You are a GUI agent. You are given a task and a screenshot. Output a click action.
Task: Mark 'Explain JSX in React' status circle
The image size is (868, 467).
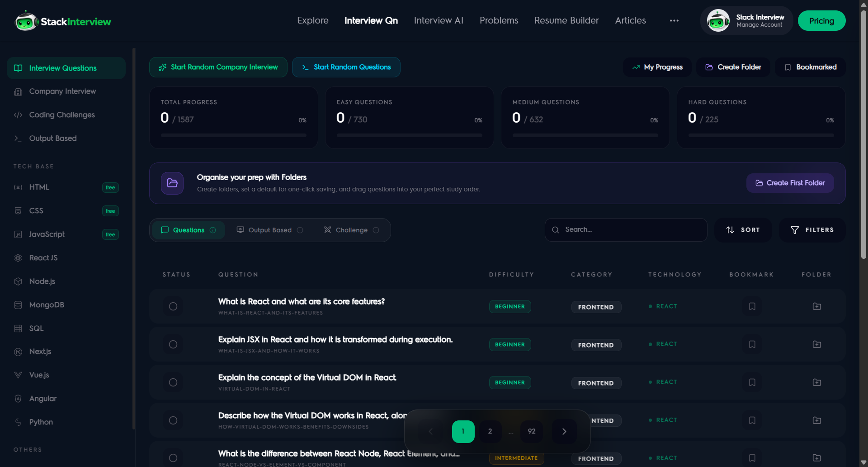pos(173,344)
